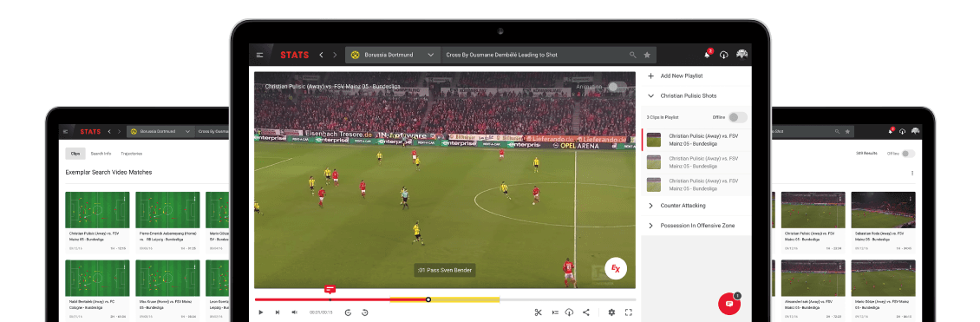Open the hamburger menu on the left tablet
Viewport: 980px width, 322px height.
pyautogui.click(x=65, y=131)
